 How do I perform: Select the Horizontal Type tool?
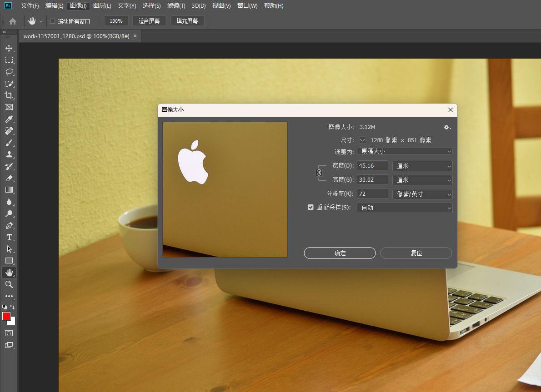pos(9,237)
